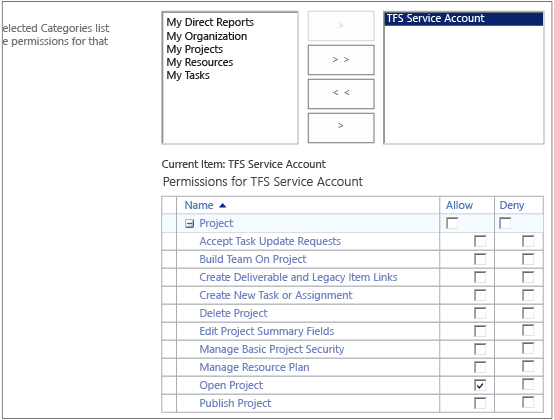Allow Publish Project permission

[x=480, y=403]
